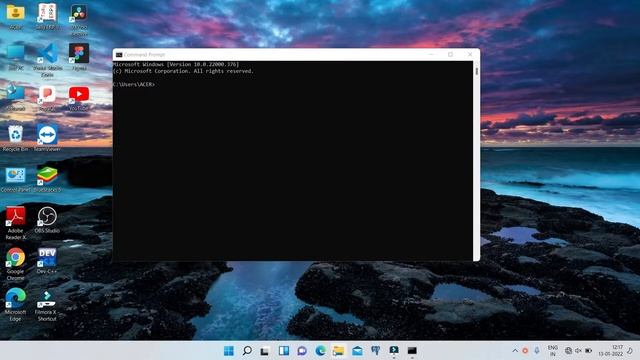Screen dimensions: 640x360
Task: Open Microsoft Edge desktop shortcut
Action: coord(16,304)
